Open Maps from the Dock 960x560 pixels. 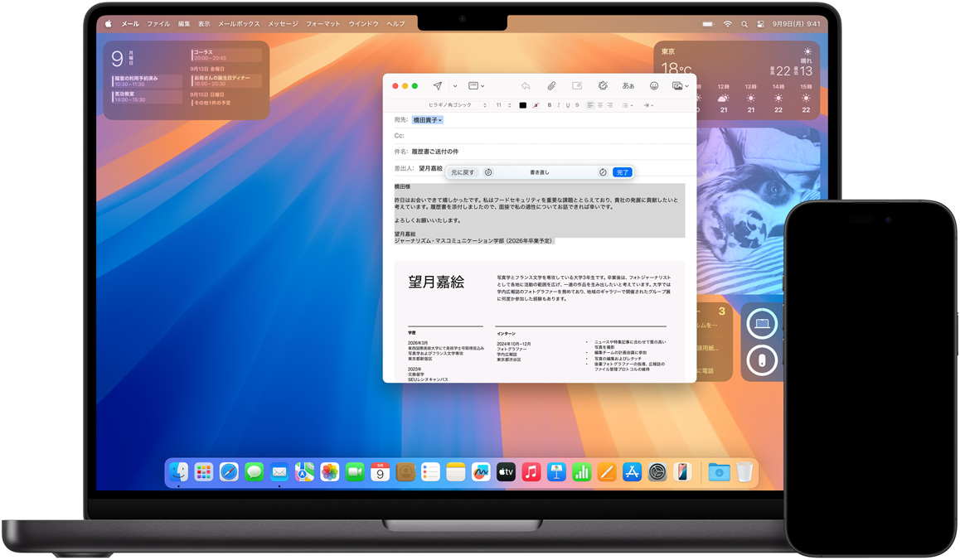pos(304,472)
